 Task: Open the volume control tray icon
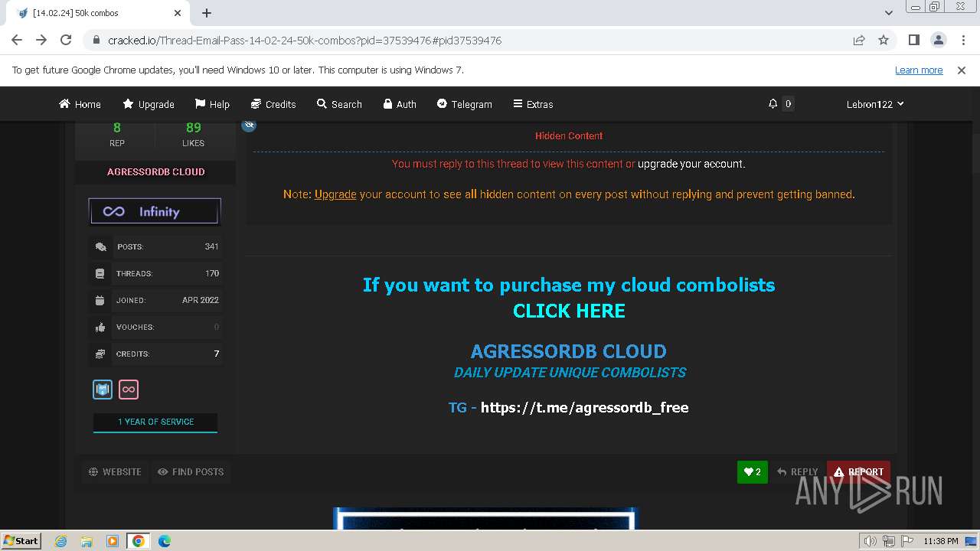(870, 541)
